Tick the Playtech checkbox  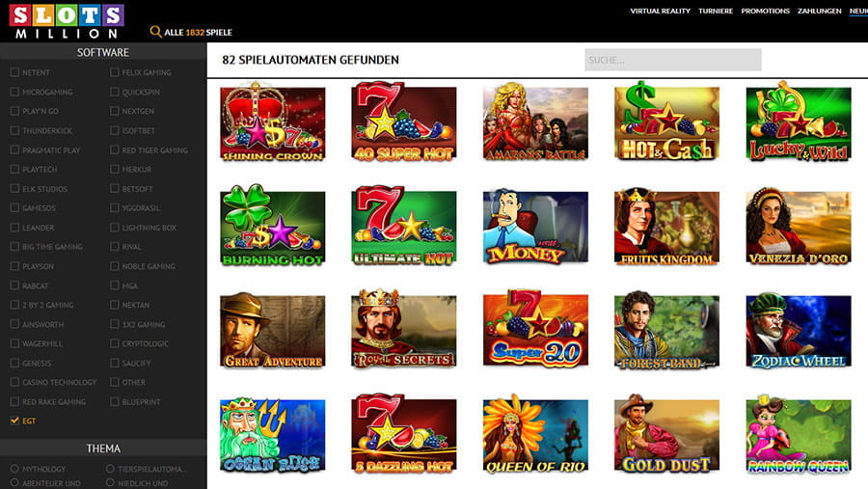[x=14, y=169]
